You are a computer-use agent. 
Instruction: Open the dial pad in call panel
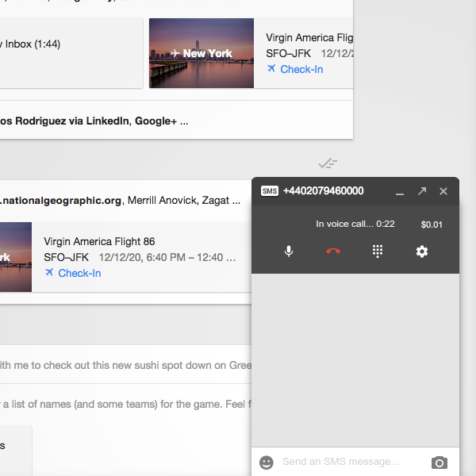coord(378,251)
